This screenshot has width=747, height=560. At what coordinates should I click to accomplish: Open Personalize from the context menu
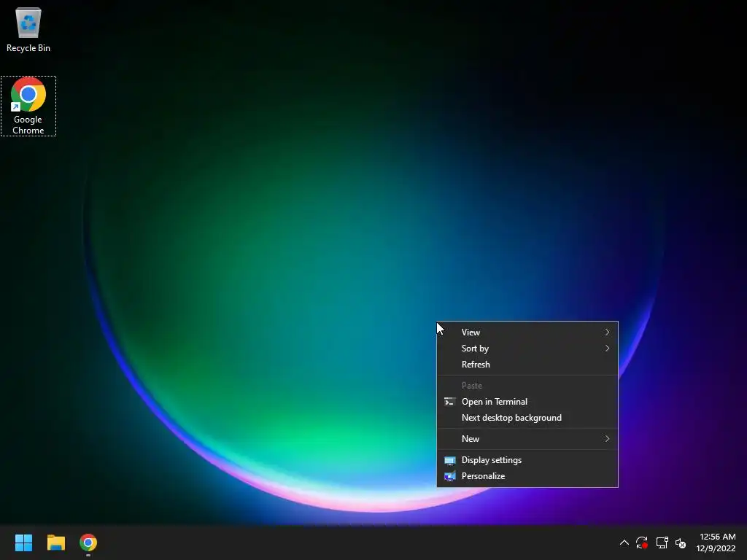coord(527,476)
